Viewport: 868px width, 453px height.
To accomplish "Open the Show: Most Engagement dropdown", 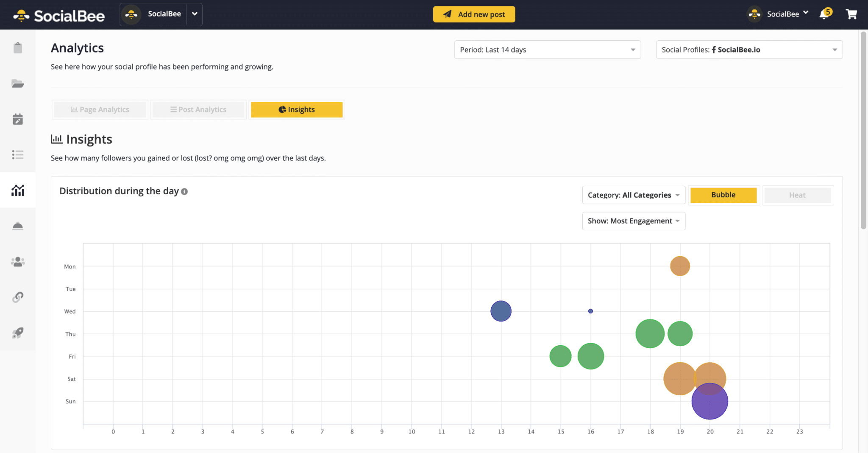I will 633,221.
